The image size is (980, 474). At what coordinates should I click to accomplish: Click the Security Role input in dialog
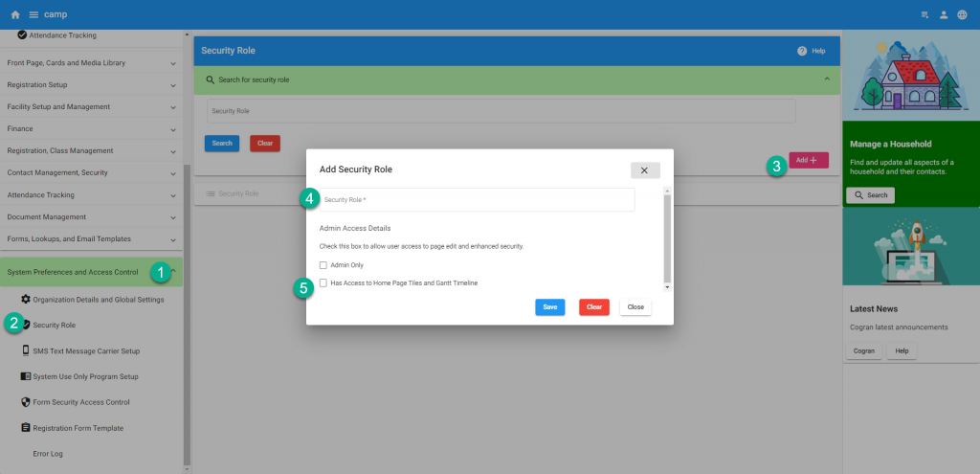pos(477,199)
